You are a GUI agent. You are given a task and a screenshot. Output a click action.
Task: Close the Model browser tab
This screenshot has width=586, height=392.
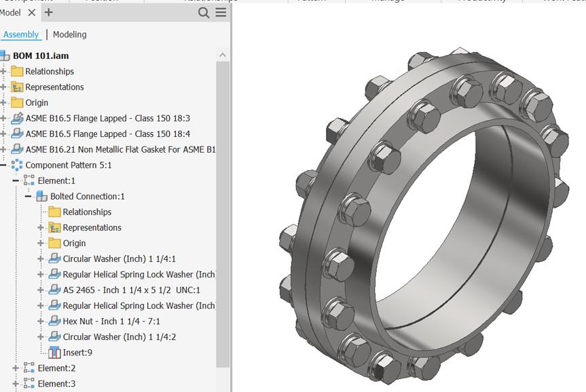[x=32, y=13]
